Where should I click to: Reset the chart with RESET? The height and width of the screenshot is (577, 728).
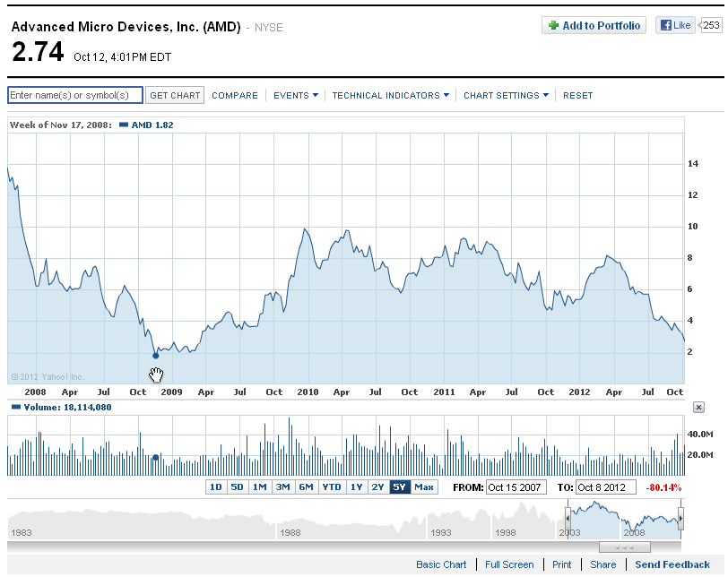click(x=577, y=96)
